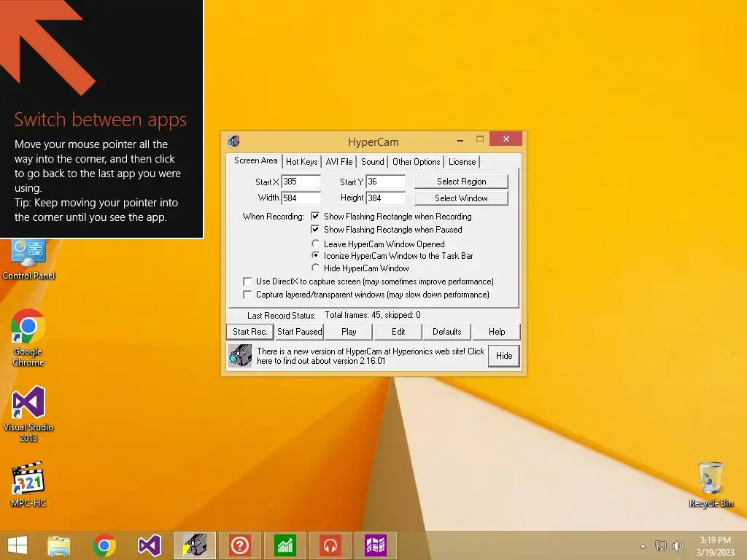Enable Capture layered/transparent windows

pyautogui.click(x=247, y=295)
